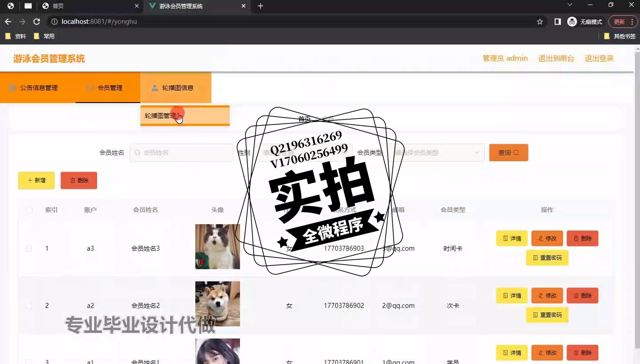Click the 退出到前台 link
The image size is (640, 364).
(x=556, y=59)
